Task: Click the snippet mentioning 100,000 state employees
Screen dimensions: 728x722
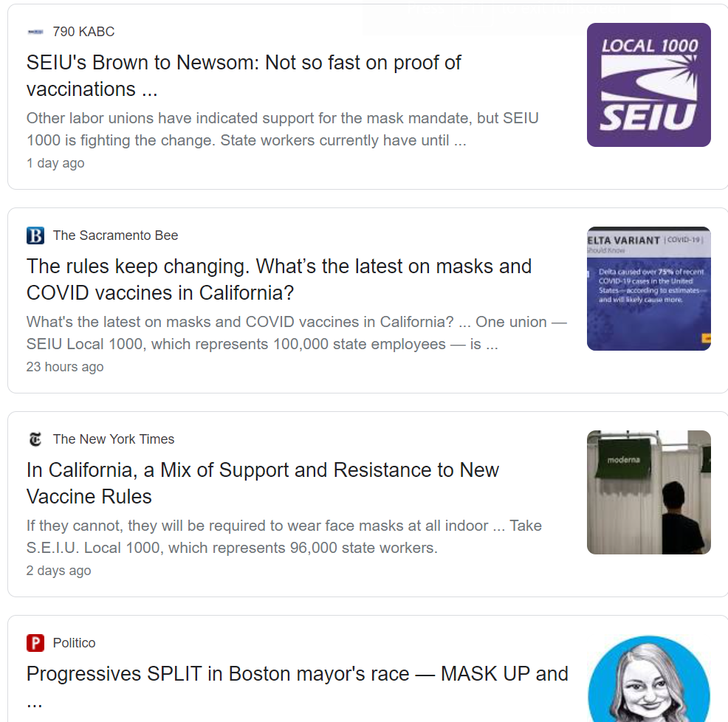Action: pos(297,333)
